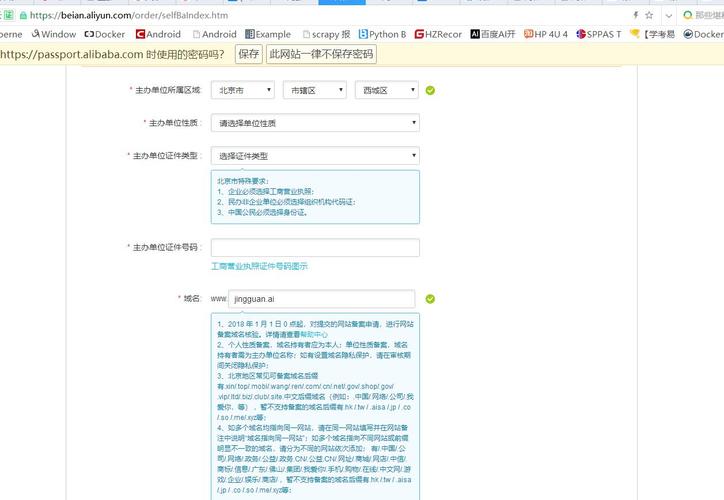This screenshot has width=724, height=500.
Task: Open the 请选择单位性质 dropdown
Action: click(315, 123)
